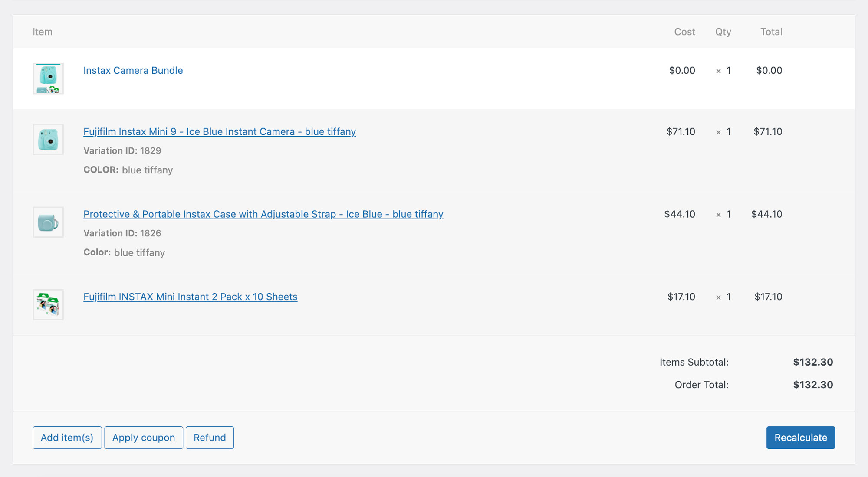Click the $17.10 total of film pack
The image size is (868, 477).
click(x=768, y=297)
